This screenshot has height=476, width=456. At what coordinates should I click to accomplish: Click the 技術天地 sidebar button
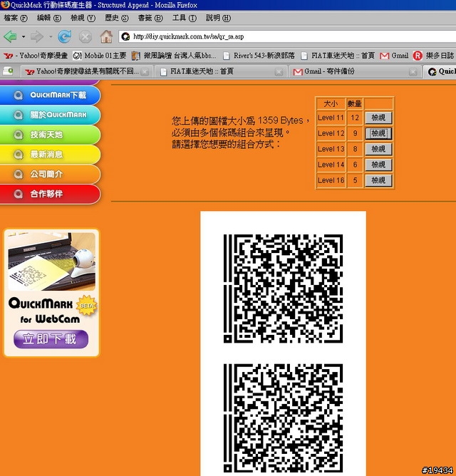[50, 135]
